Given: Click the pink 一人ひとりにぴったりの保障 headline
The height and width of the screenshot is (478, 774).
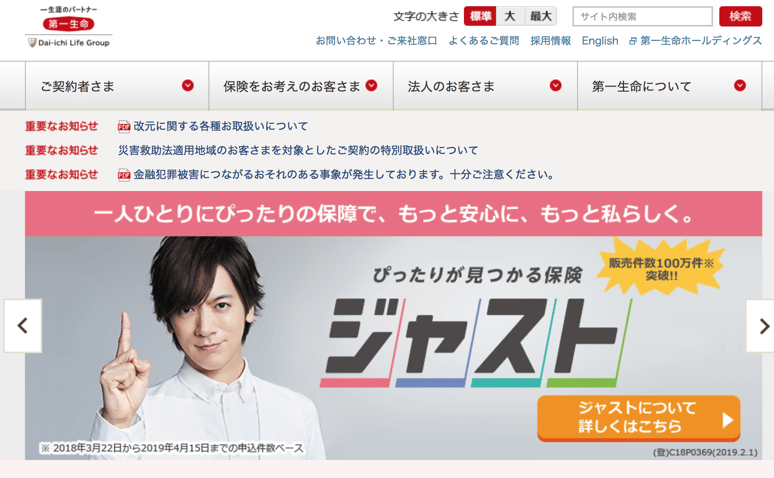Looking at the screenshot, I should click(393, 214).
